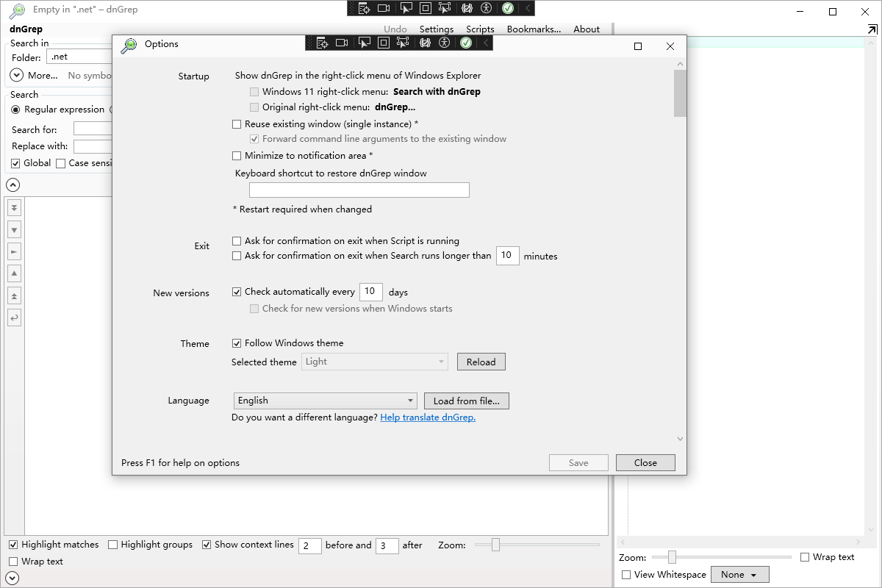Activate Select Element tool in Options dialog toolbar
This screenshot has height=588, width=882.
tap(364, 43)
